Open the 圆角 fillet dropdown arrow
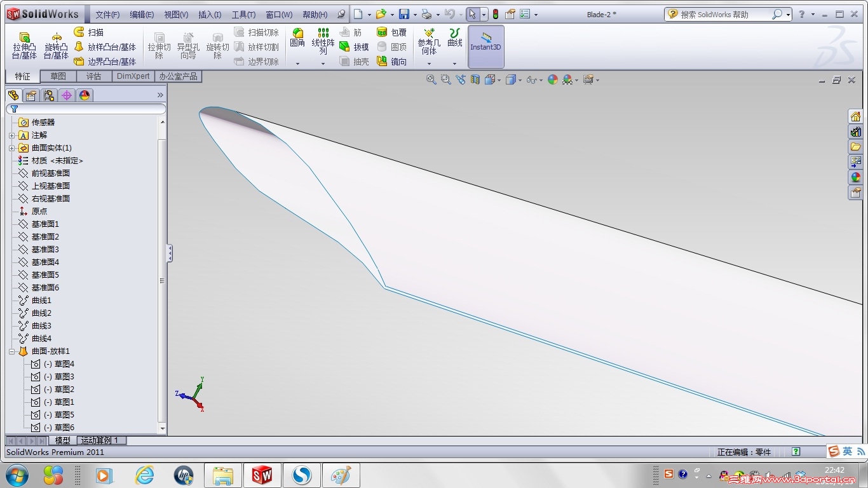The height and width of the screenshot is (488, 868). (x=297, y=64)
